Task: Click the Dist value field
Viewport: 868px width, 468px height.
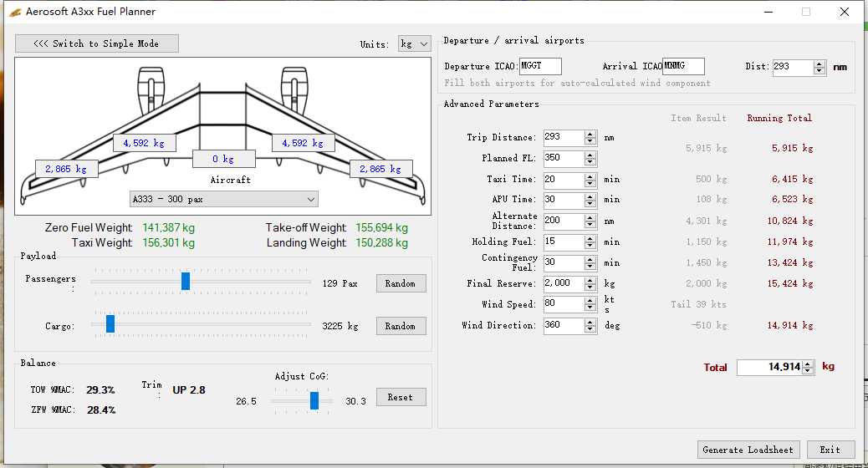Action: [x=793, y=67]
